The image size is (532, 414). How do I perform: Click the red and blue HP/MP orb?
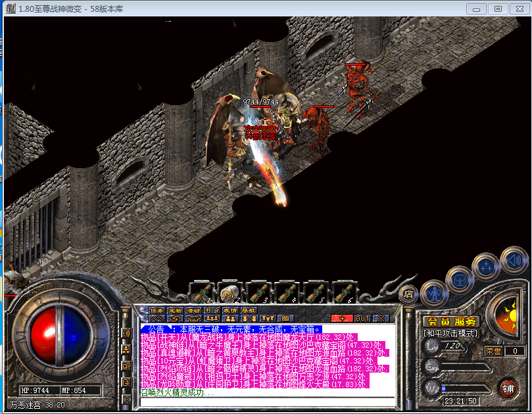60,336
